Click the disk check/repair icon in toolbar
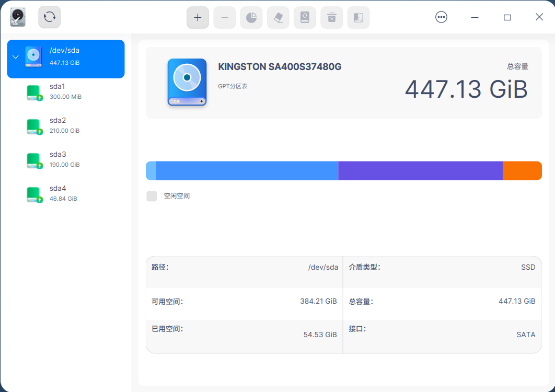Screen dimensions: 555x392 pyautogui.click(x=305, y=17)
